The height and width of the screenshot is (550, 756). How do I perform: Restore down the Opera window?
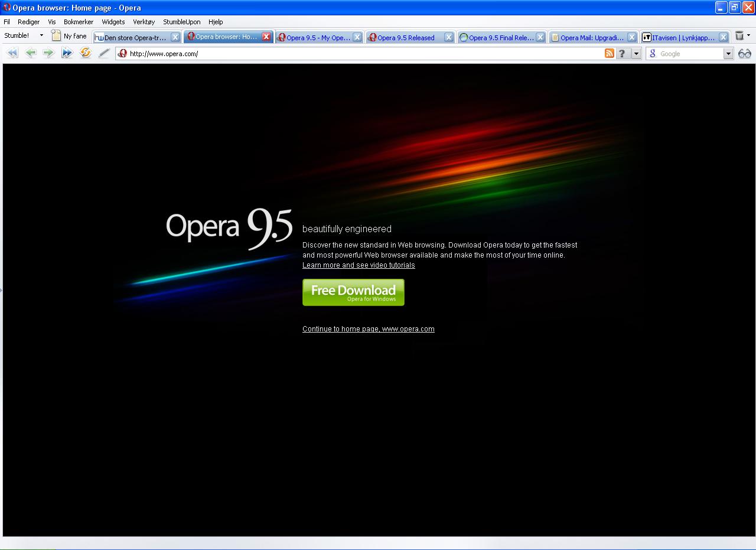pos(735,8)
